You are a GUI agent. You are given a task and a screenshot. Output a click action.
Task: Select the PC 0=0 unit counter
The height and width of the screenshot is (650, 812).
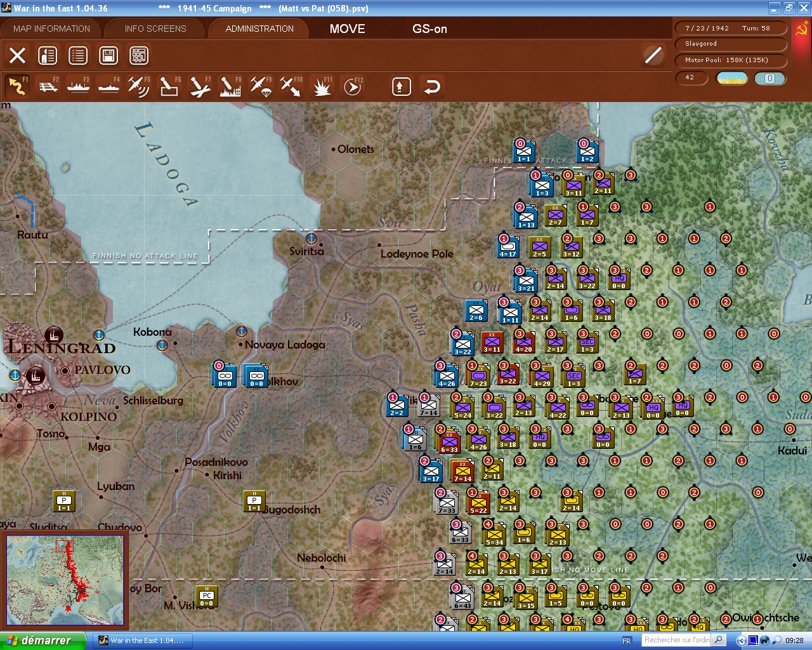click(207, 597)
